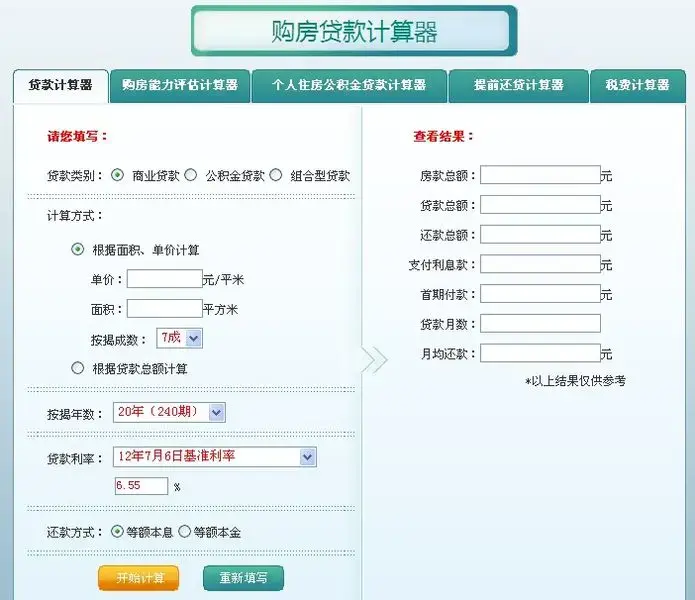695x600 pixels.
Task: Go to 提前还贷计算器 tab
Action: click(x=518, y=86)
